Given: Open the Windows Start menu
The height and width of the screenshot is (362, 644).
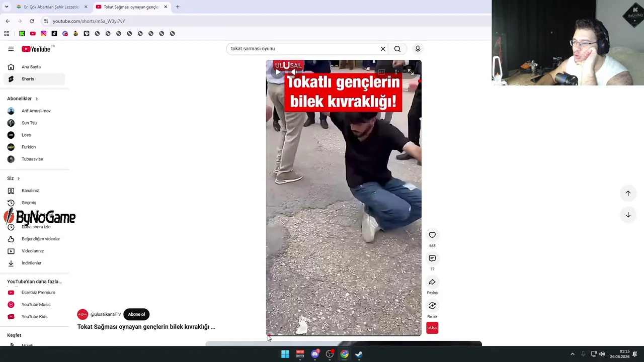Looking at the screenshot, I should pyautogui.click(x=285, y=354).
